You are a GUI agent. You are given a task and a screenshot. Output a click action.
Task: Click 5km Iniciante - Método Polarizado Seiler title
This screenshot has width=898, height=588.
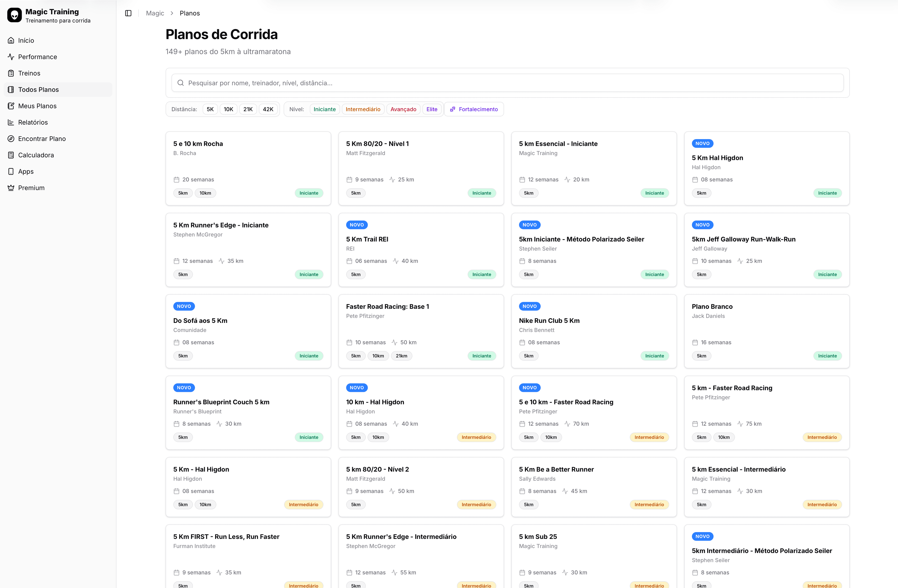coord(581,239)
